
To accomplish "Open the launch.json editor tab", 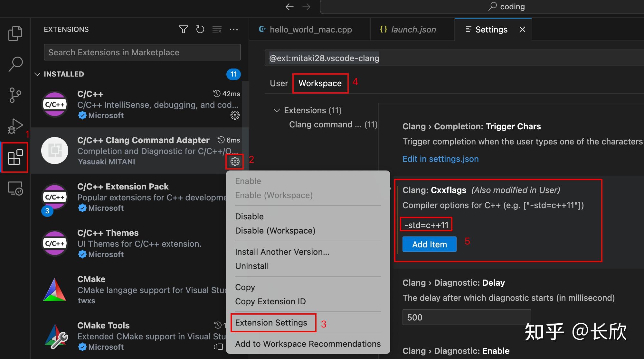I will point(413,30).
